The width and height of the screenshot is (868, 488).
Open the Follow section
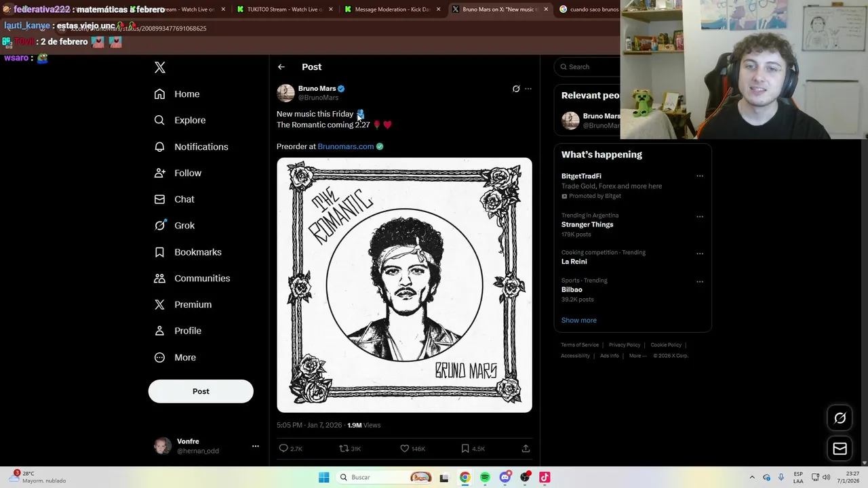point(178,174)
